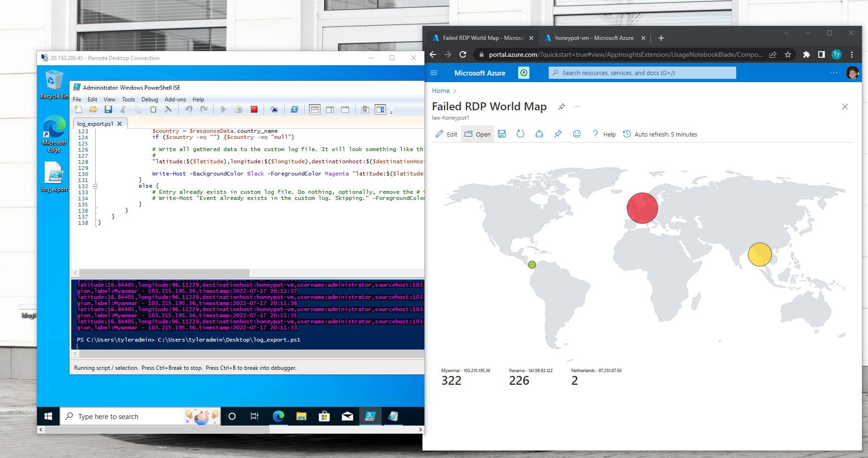The image size is (868, 458).
Task: Reload the Azure portal page in Chrome
Action: coord(463,54)
